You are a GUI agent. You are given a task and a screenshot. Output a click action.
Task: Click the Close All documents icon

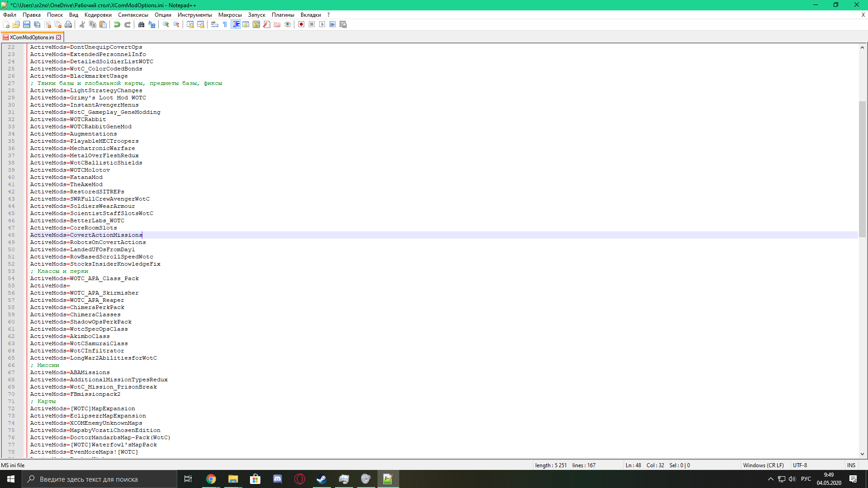point(58,24)
